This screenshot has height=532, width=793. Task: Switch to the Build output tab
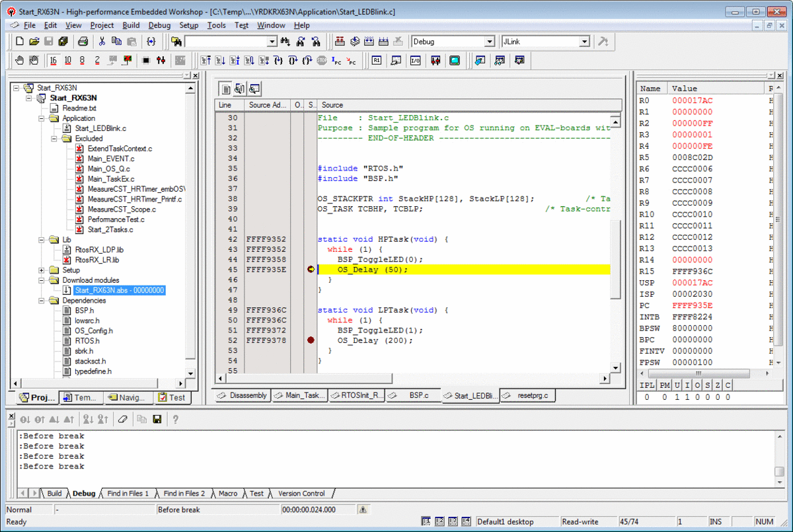pyautogui.click(x=54, y=493)
